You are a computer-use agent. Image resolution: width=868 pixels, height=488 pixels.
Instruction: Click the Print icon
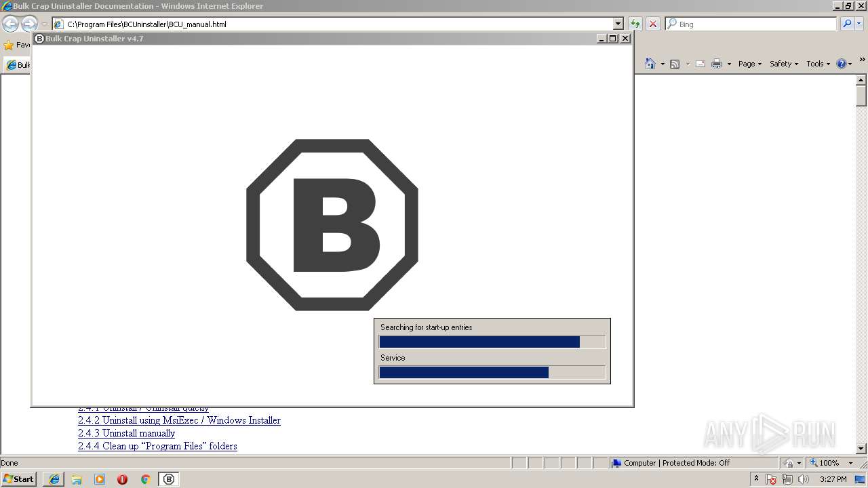click(x=717, y=64)
